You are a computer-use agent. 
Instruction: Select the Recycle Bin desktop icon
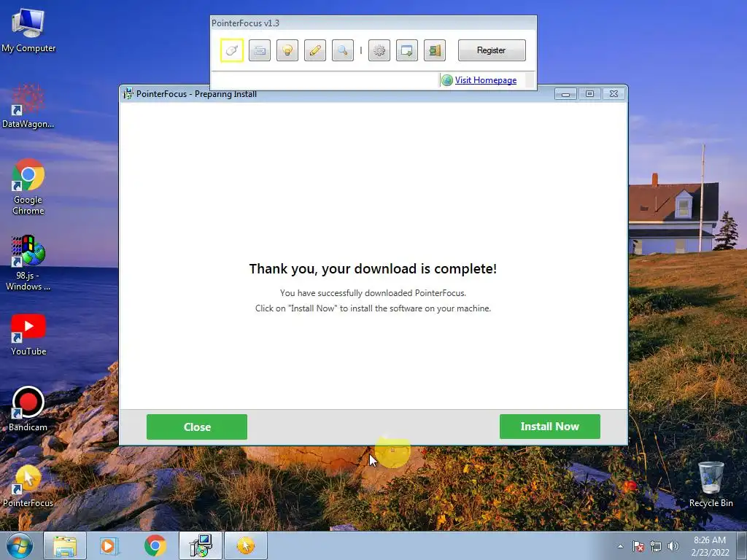[x=711, y=484]
